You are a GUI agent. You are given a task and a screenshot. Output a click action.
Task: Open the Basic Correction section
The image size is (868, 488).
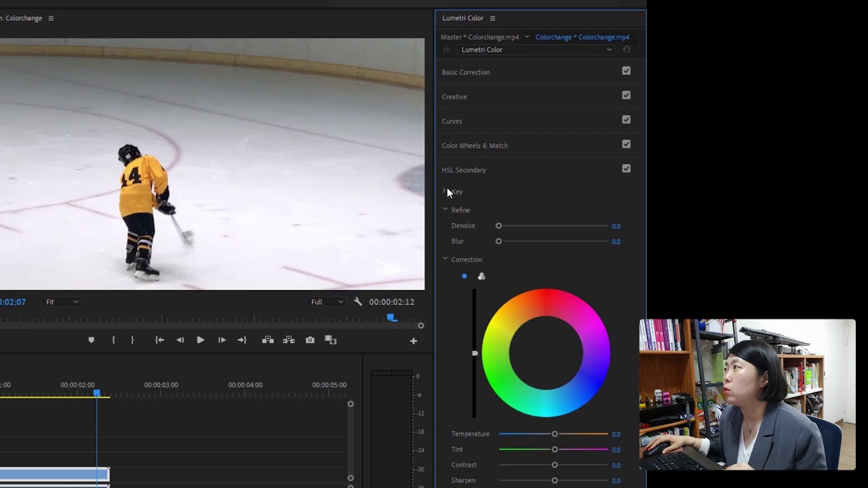tap(466, 73)
